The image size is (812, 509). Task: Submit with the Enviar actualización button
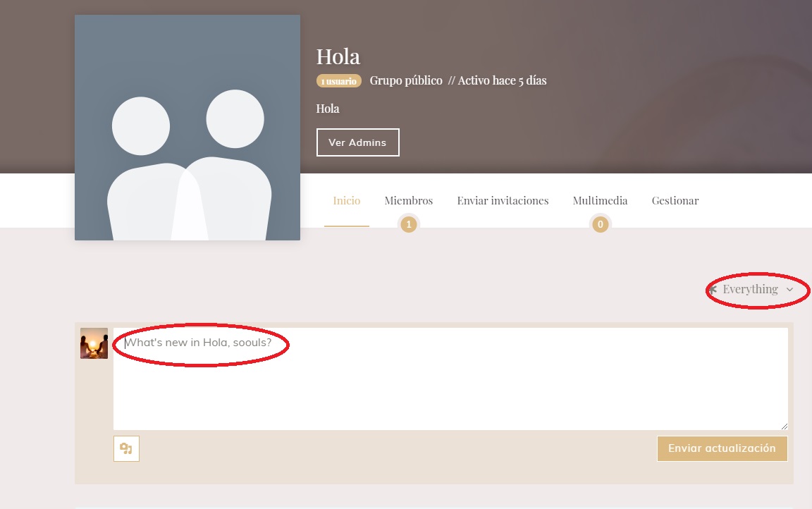[x=722, y=448]
